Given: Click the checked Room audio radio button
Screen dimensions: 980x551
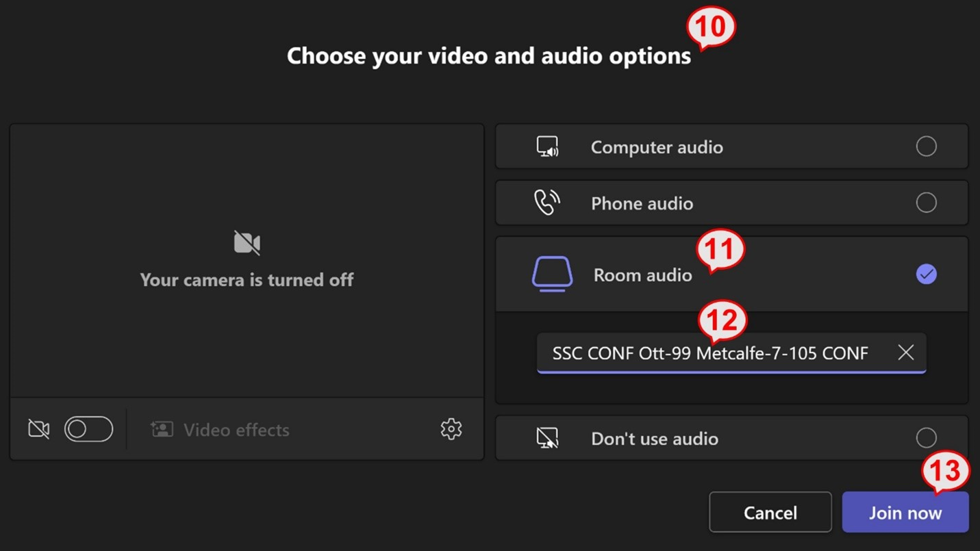Looking at the screenshot, I should [926, 274].
